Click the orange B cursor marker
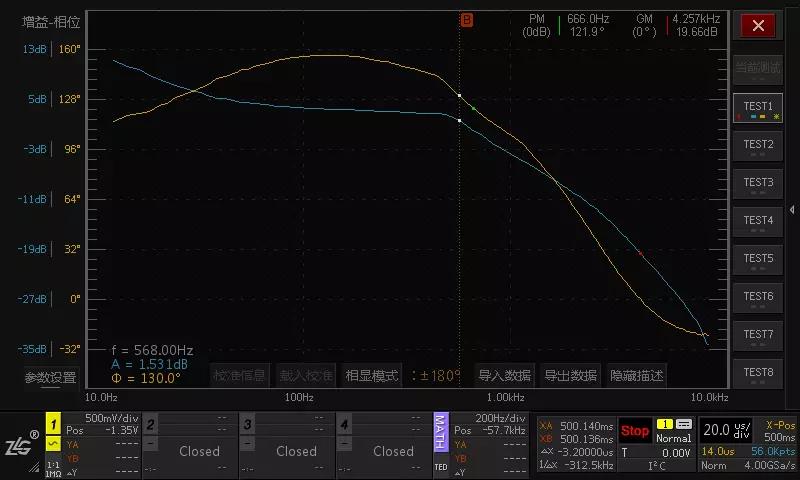This screenshot has height=480, width=800. 466,20
